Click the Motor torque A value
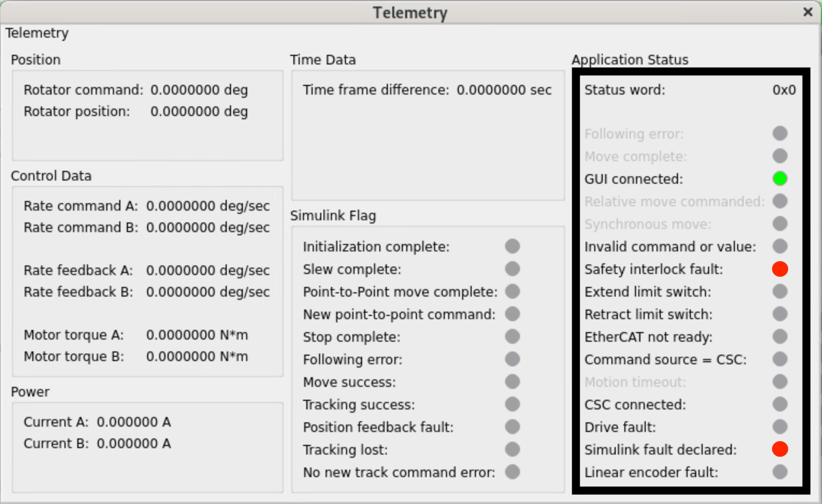 point(197,335)
